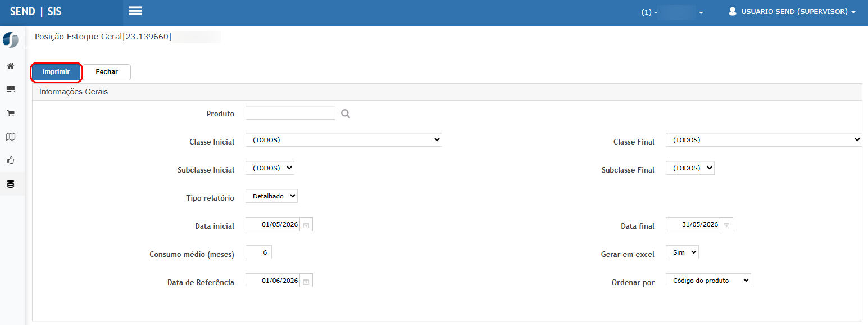Open the company (1) selector dropdown
The height and width of the screenshot is (325, 868).
672,12
